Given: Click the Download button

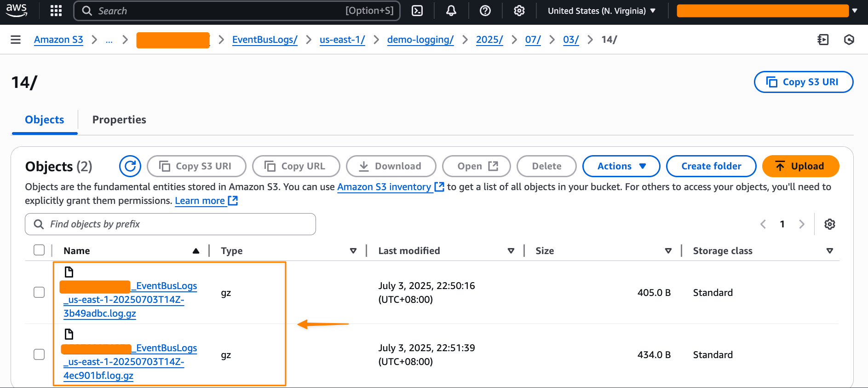Looking at the screenshot, I should click(391, 166).
